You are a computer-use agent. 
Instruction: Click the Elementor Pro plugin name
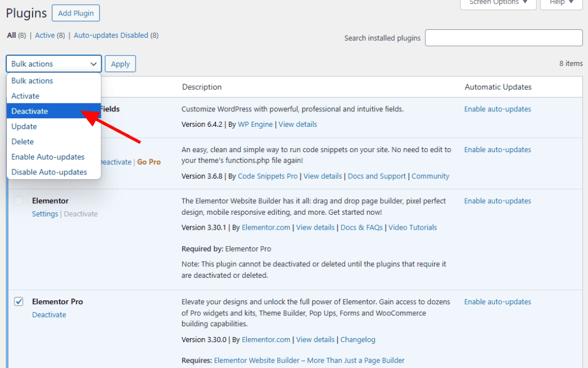[x=57, y=301]
